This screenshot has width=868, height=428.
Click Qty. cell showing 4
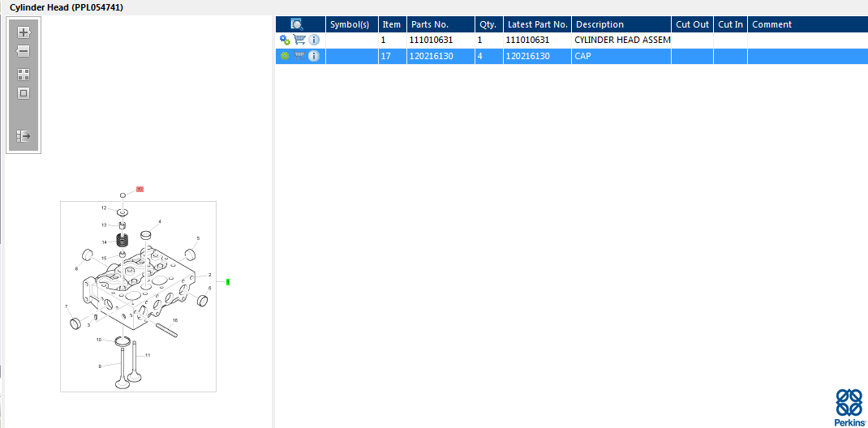(489, 56)
